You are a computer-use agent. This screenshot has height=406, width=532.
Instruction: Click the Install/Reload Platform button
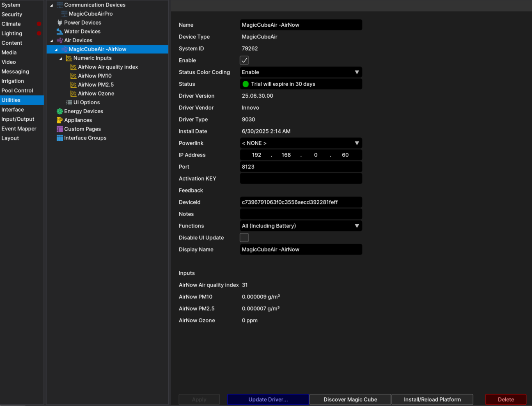432,399
